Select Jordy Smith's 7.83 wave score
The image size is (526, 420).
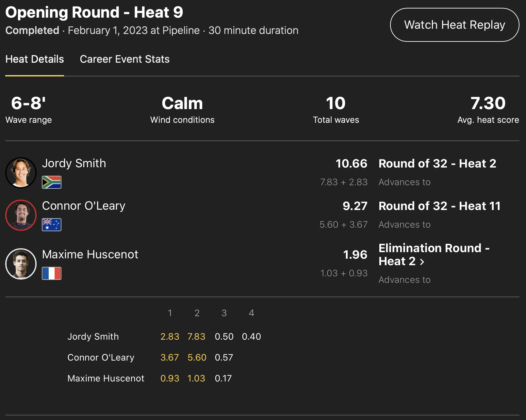point(196,336)
